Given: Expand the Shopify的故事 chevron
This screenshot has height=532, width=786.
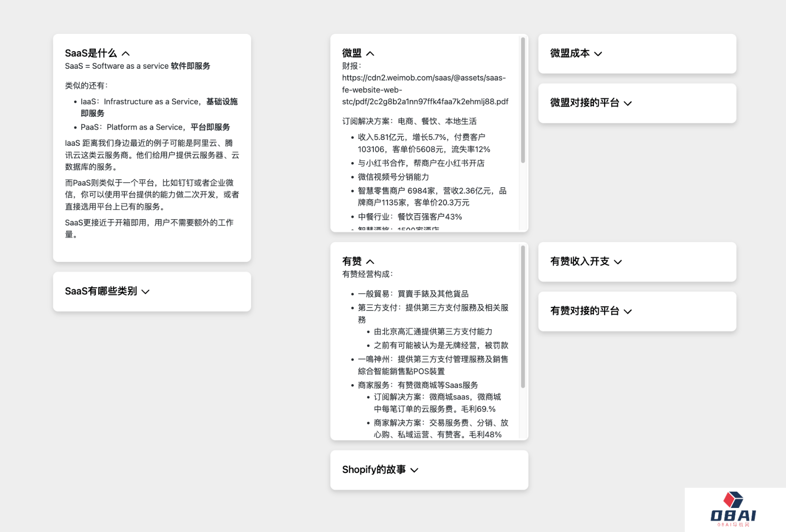Looking at the screenshot, I should pos(415,470).
